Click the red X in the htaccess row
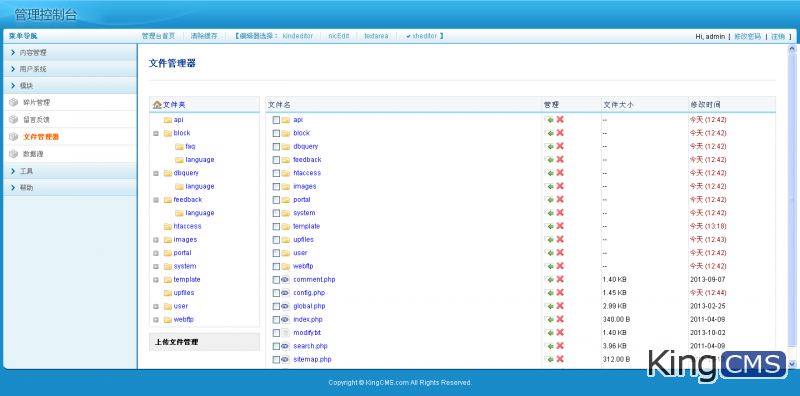This screenshot has width=800, height=396. pos(560,172)
